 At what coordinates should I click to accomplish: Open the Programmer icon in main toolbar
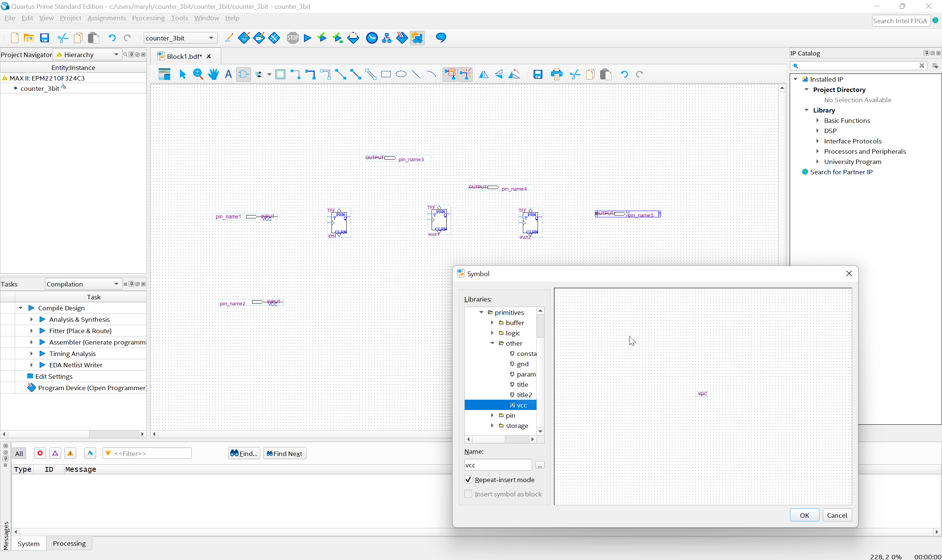click(x=402, y=38)
